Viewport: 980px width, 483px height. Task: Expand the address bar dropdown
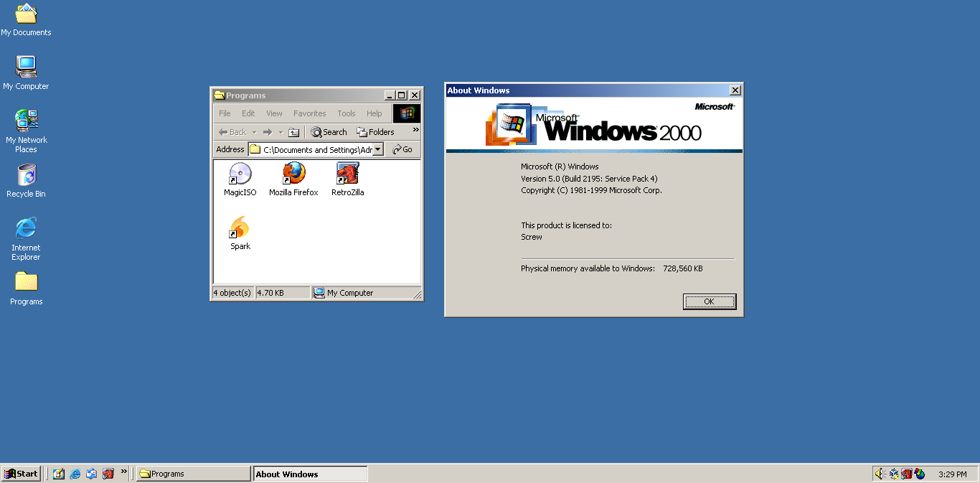tap(378, 149)
